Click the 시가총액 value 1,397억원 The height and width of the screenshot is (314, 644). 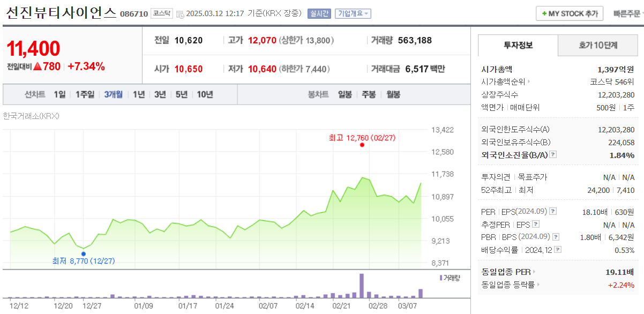point(616,69)
